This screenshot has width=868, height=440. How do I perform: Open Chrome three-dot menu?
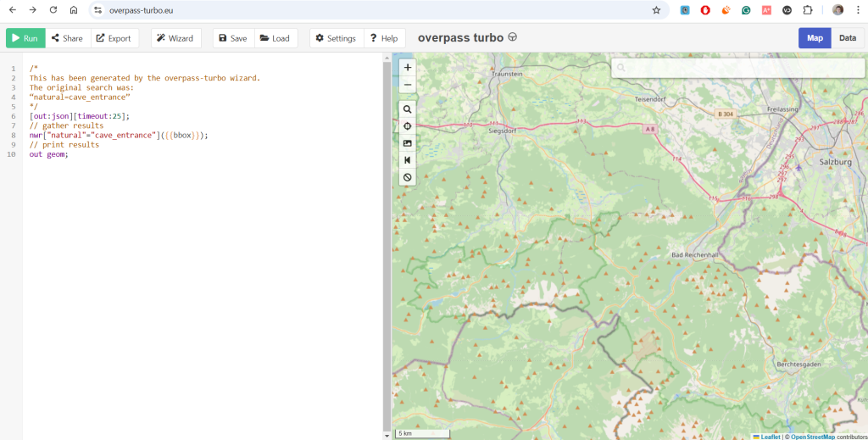click(858, 10)
